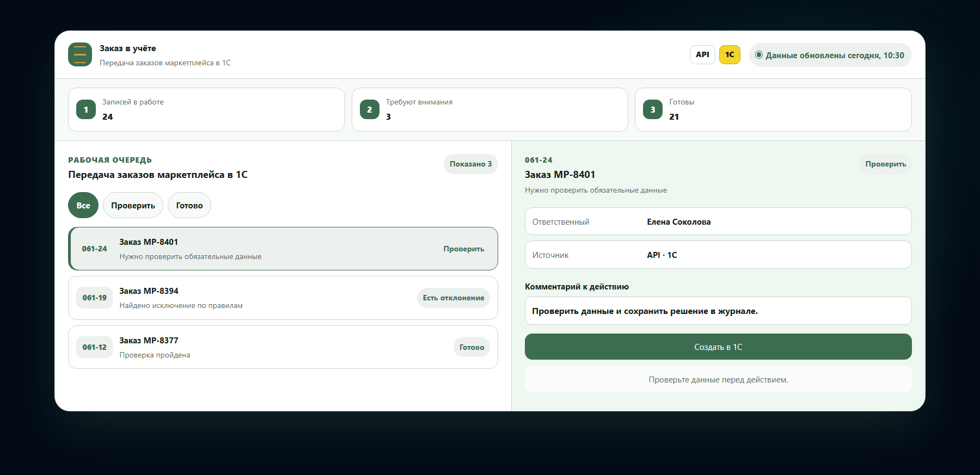Click the action comment input field
This screenshot has width=980, height=475.
718,311
